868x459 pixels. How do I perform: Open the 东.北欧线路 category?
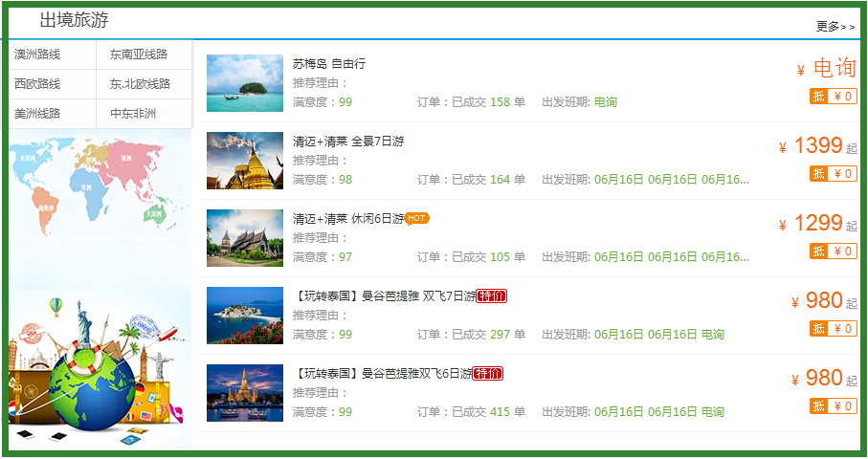coord(140,84)
